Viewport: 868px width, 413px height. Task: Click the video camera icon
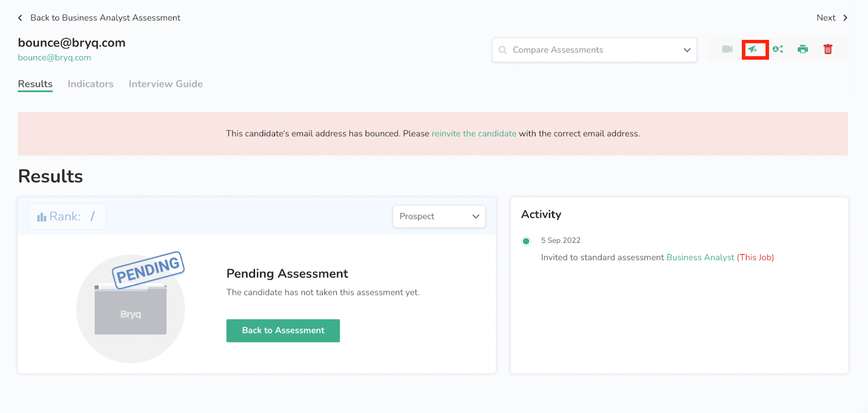coord(727,49)
